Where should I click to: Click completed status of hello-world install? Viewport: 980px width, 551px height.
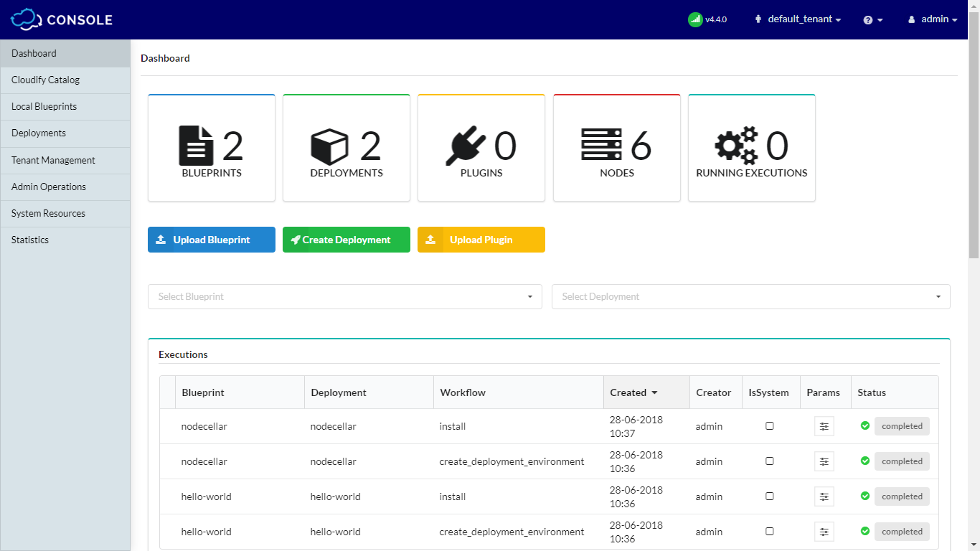coord(902,496)
